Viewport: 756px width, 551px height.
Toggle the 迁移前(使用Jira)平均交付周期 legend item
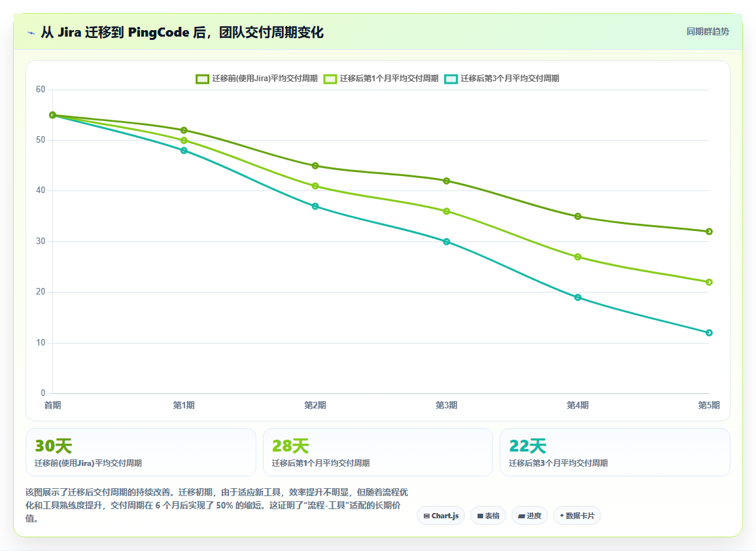(x=256, y=79)
